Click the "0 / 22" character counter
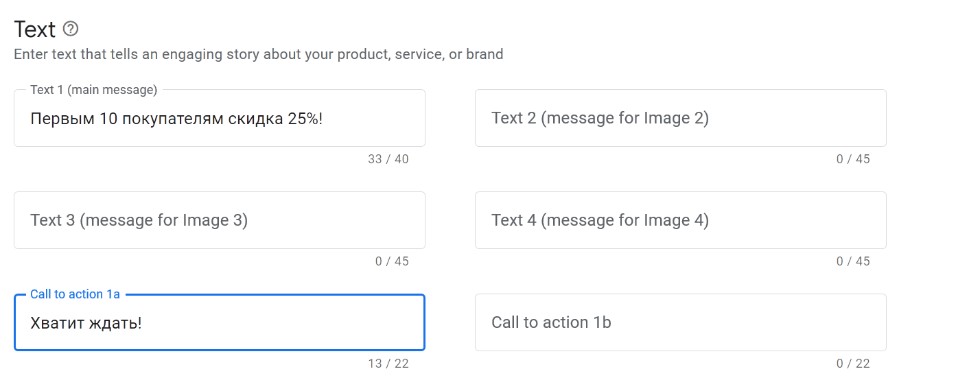Viewport: 980px width, 391px height. [x=852, y=364]
